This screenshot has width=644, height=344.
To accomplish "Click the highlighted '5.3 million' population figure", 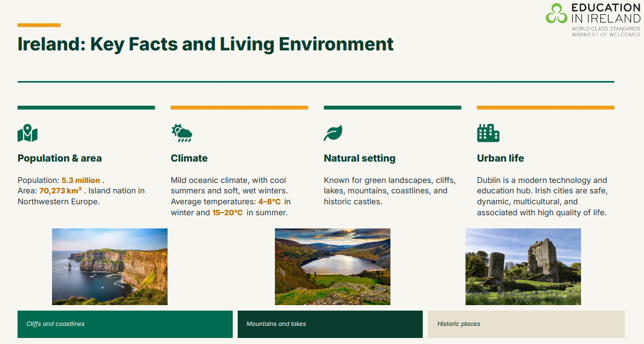I will 81,180.
